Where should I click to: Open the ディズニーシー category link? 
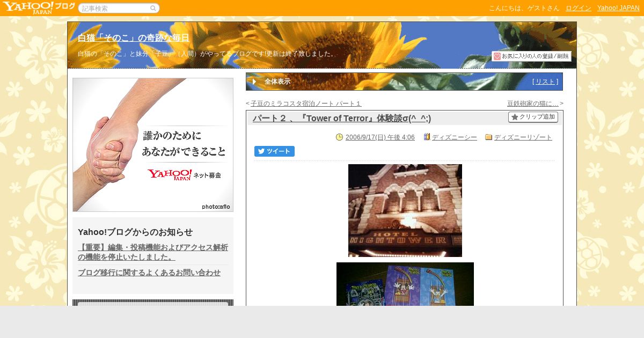pyautogui.click(x=455, y=137)
